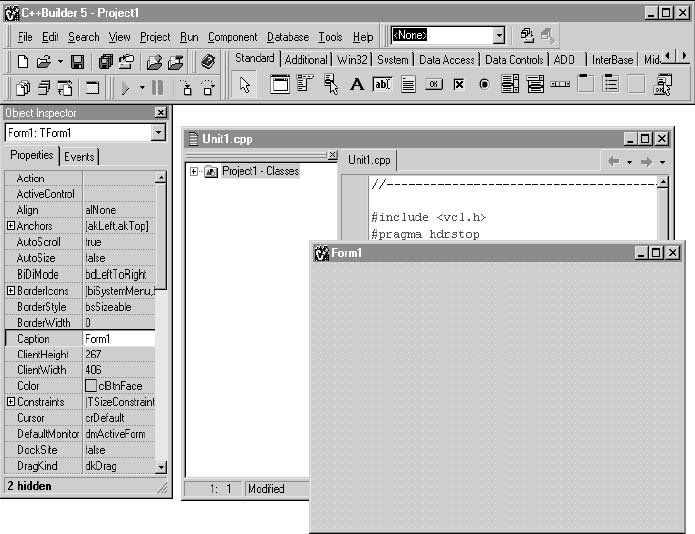Select the BorderStyle property row
Image resolution: width=695 pixels, height=534 pixels.
point(80,307)
